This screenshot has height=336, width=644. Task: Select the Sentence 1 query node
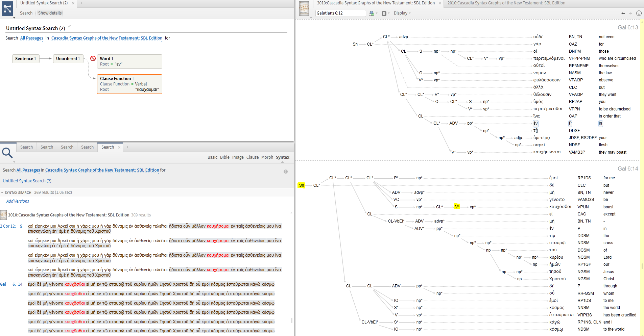tap(26, 59)
